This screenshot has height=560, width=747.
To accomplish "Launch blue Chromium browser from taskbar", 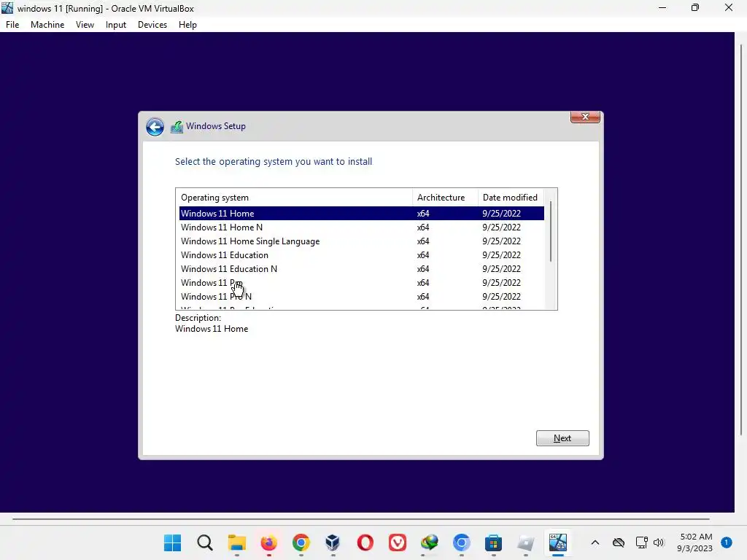I will pyautogui.click(x=461, y=542).
